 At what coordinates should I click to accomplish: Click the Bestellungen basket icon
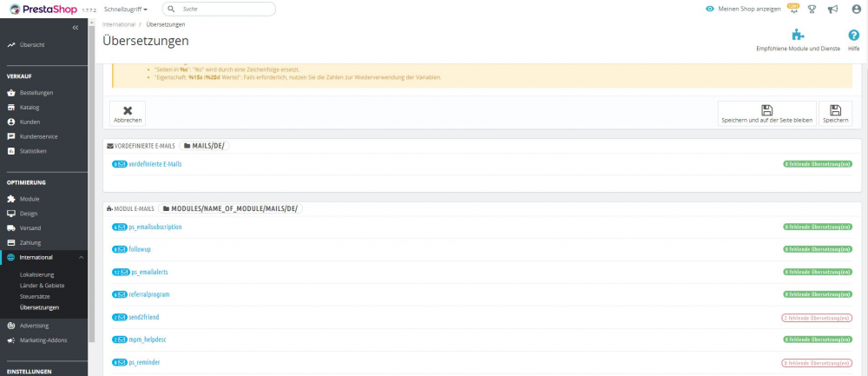(11, 92)
